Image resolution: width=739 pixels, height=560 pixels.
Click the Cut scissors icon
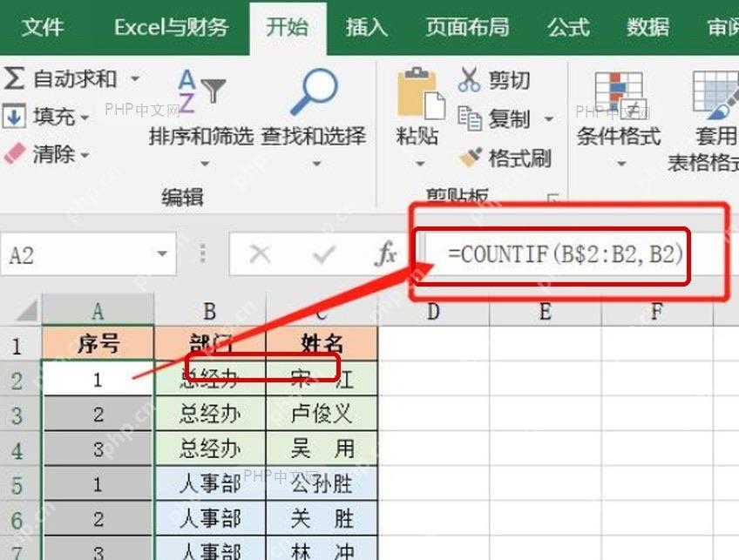tap(469, 79)
